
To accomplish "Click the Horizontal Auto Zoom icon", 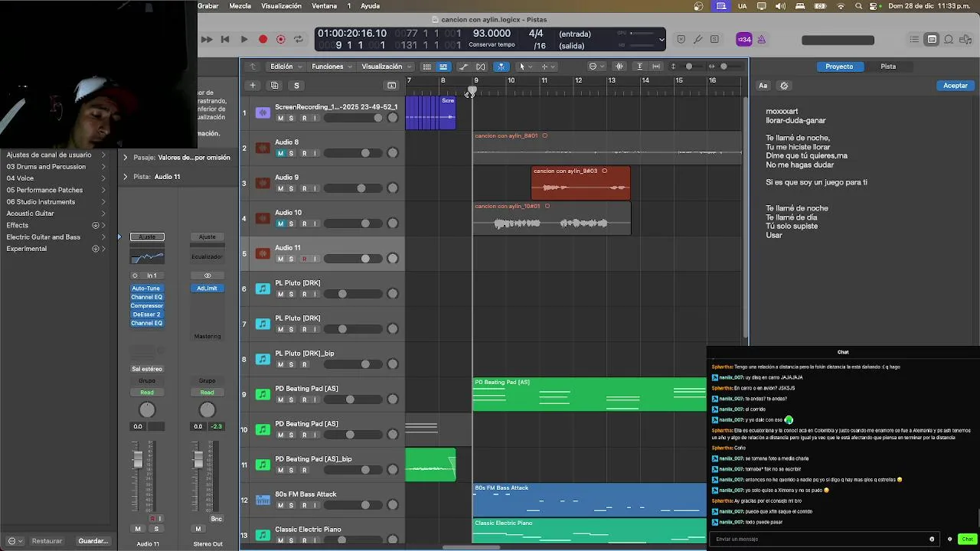I will click(657, 67).
